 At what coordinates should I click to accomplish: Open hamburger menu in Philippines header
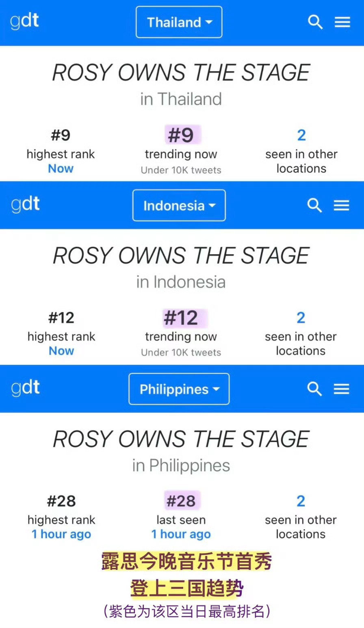click(x=341, y=389)
